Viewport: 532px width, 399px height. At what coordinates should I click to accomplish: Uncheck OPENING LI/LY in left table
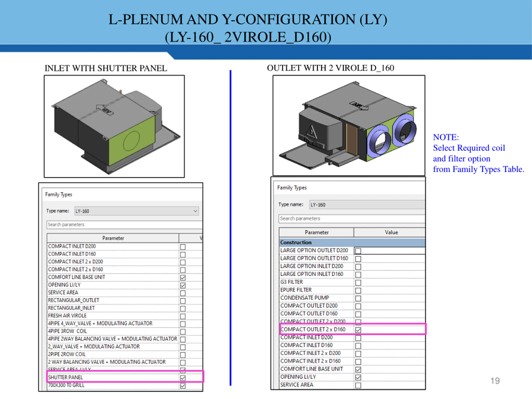click(183, 286)
